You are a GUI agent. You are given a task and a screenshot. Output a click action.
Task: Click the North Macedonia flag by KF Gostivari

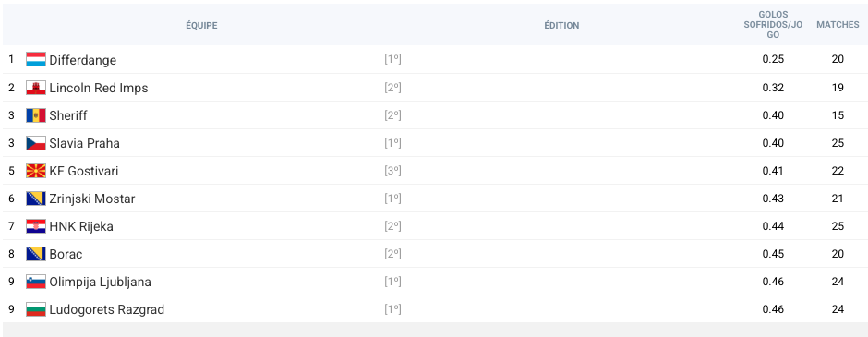[x=36, y=171]
